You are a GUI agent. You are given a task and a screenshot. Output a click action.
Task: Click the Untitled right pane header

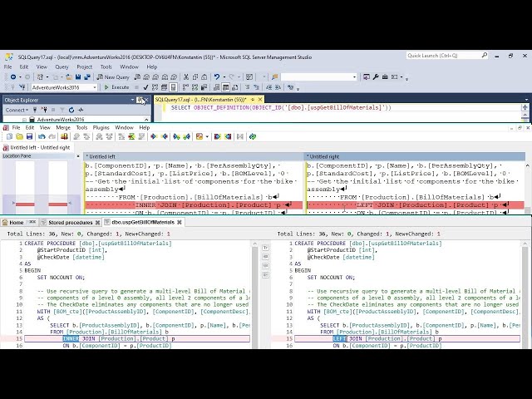tap(414, 156)
